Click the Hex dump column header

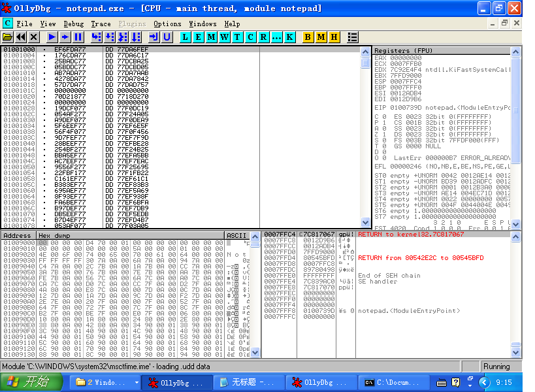pyautogui.click(x=130, y=235)
